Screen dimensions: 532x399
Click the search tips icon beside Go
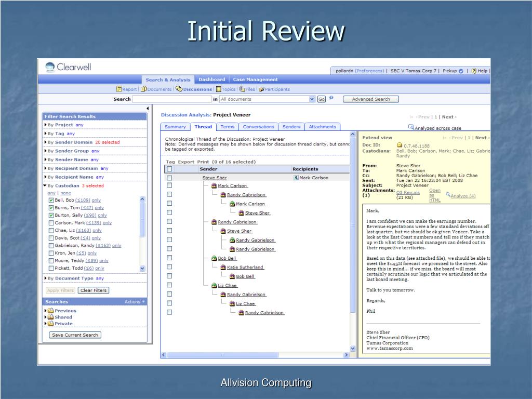[x=331, y=98]
